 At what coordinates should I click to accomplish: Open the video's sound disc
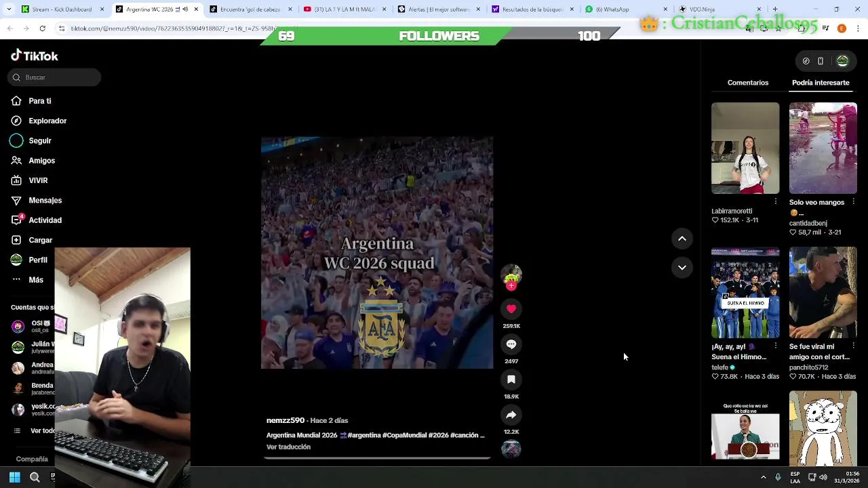(x=511, y=449)
